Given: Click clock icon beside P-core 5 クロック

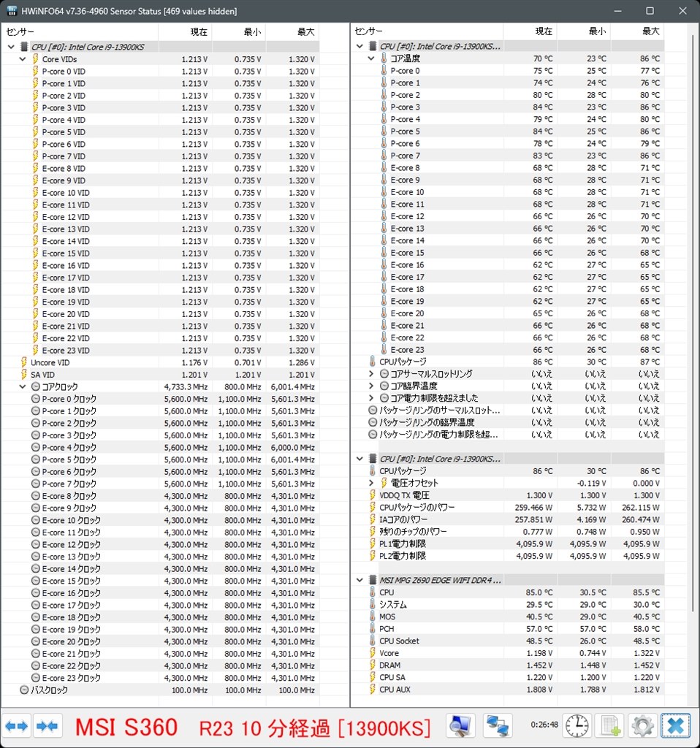Looking at the screenshot, I should pyautogui.click(x=35, y=459).
